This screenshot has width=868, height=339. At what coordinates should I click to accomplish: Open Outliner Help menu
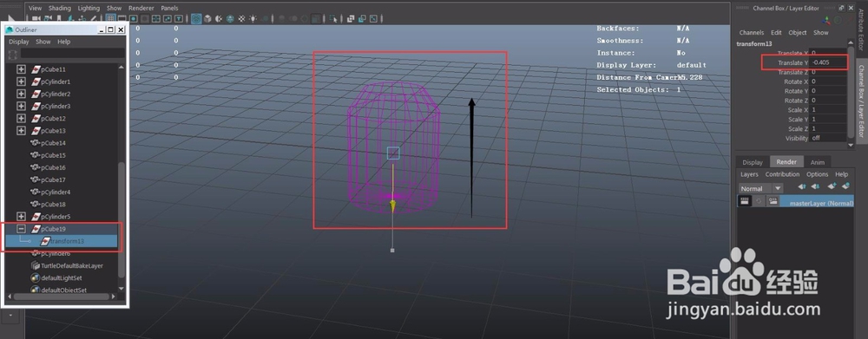pos(64,42)
